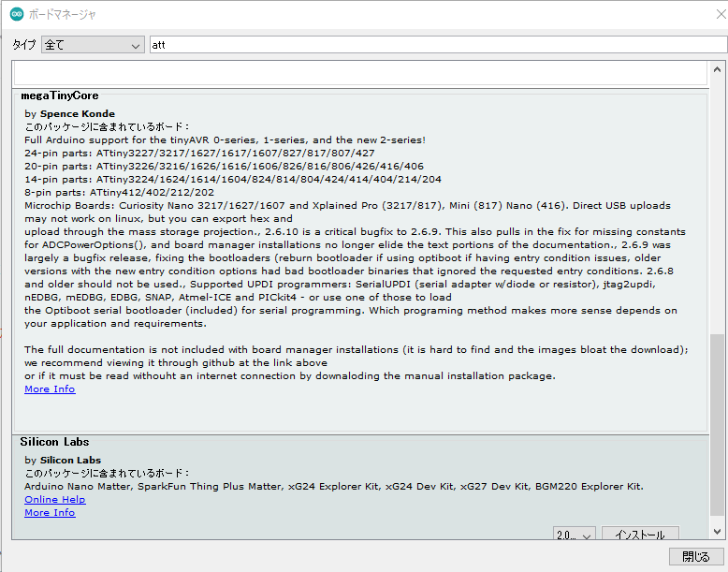Image resolution: width=728 pixels, height=572 pixels.
Task: Click the vertical scrollbar thumb
Action: pyautogui.click(x=717, y=424)
